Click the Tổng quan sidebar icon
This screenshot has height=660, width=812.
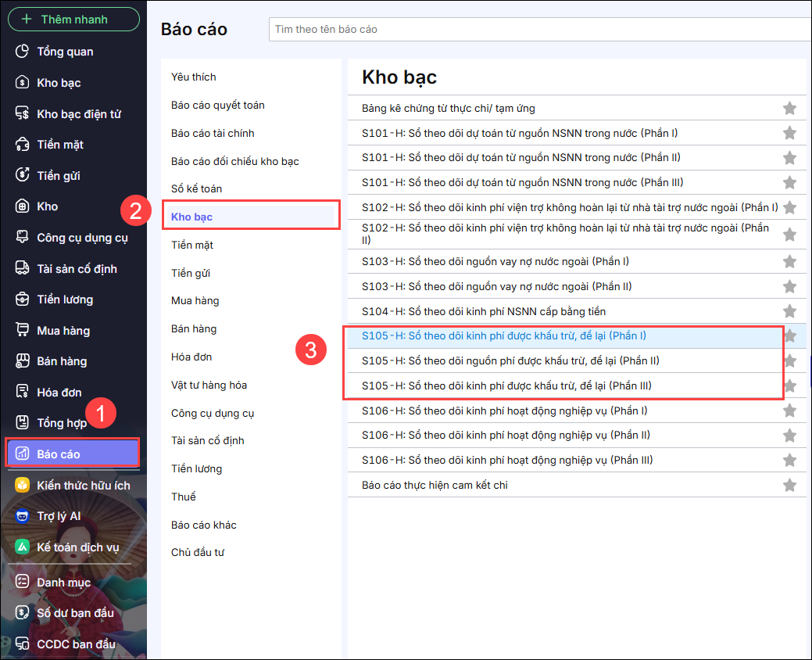[x=23, y=52]
